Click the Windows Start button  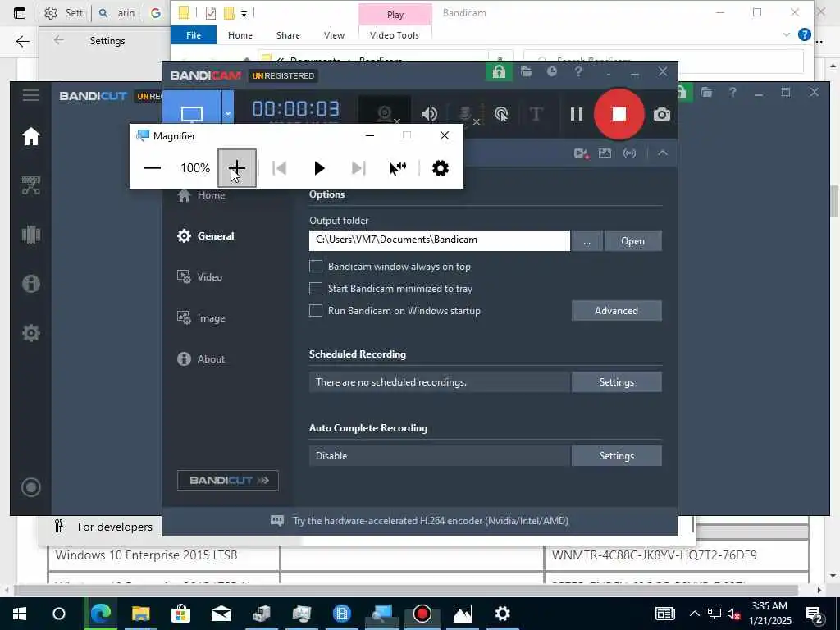[x=20, y=614]
